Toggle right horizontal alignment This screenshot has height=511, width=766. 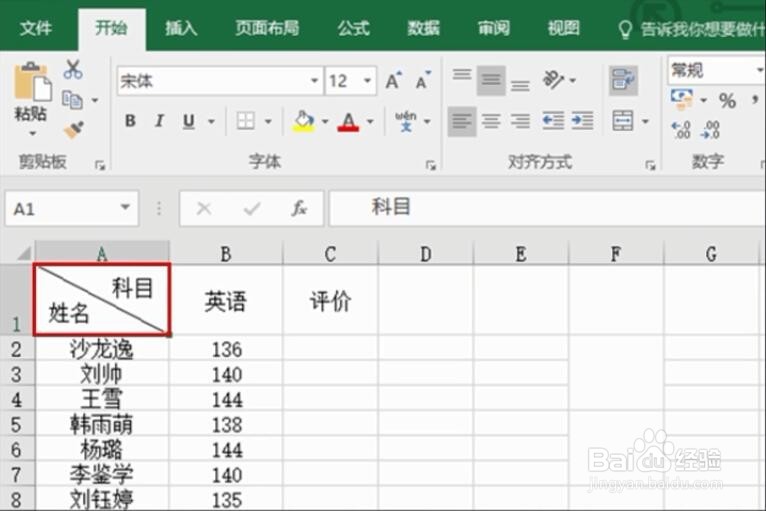(520, 121)
